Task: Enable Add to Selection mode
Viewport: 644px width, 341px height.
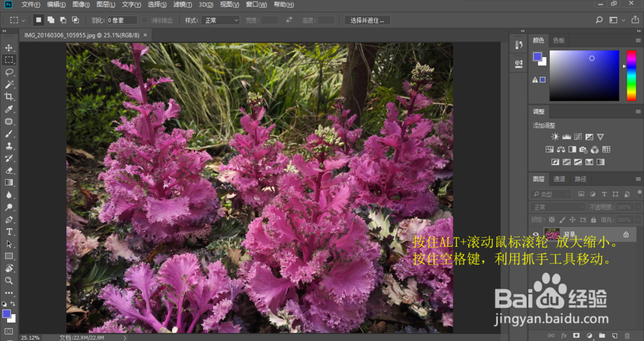Action: (50, 20)
